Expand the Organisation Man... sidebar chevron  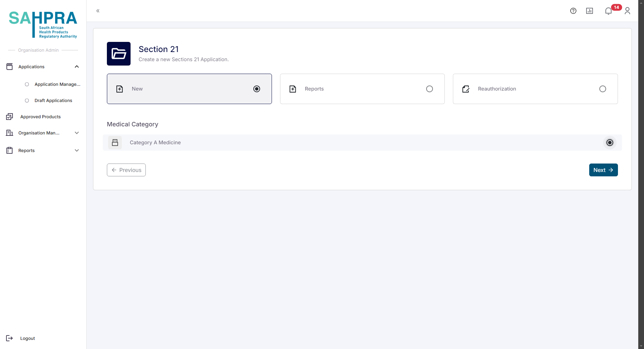[77, 133]
